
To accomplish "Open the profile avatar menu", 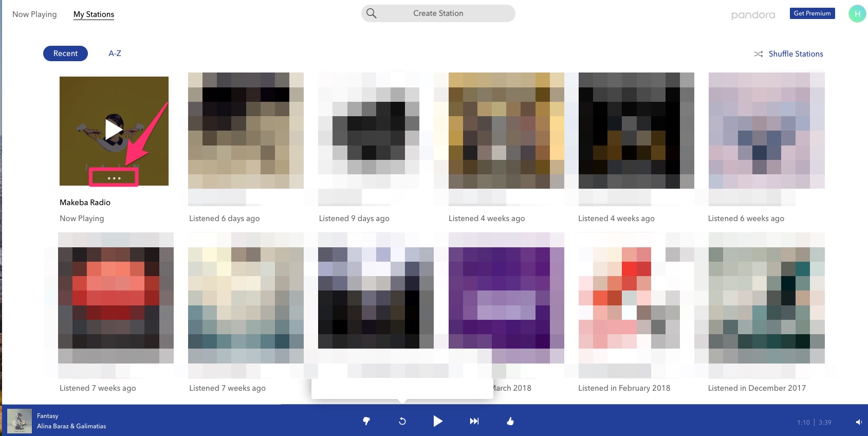I will 857,14.
